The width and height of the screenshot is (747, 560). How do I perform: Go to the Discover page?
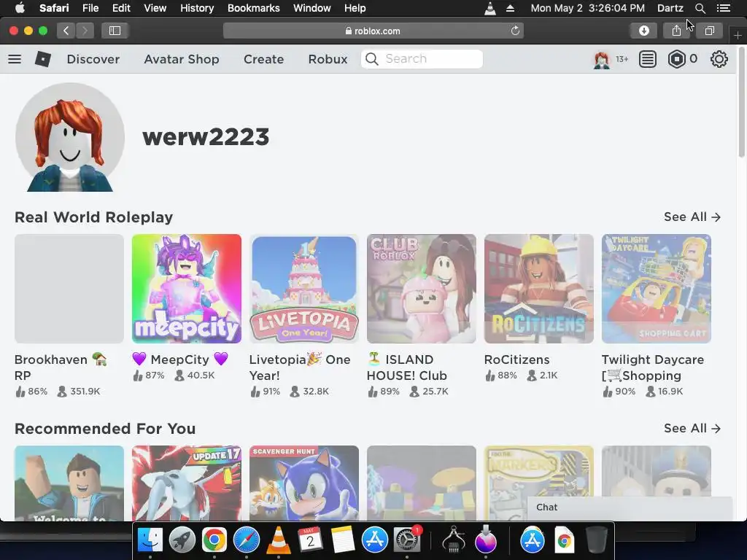tap(93, 59)
